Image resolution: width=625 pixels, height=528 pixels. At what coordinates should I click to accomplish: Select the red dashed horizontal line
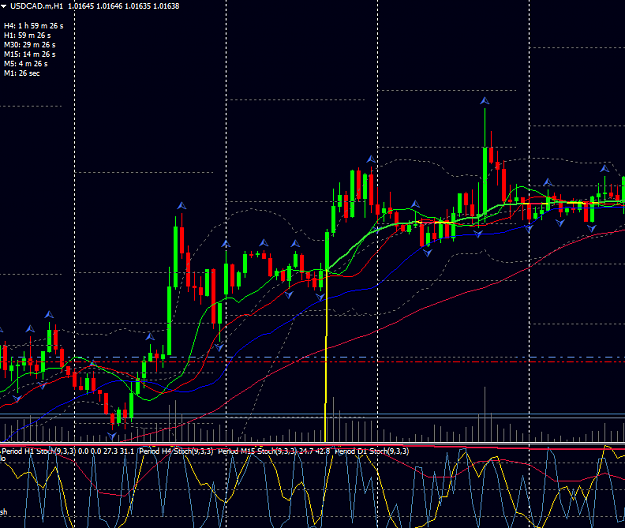[x=312, y=362]
